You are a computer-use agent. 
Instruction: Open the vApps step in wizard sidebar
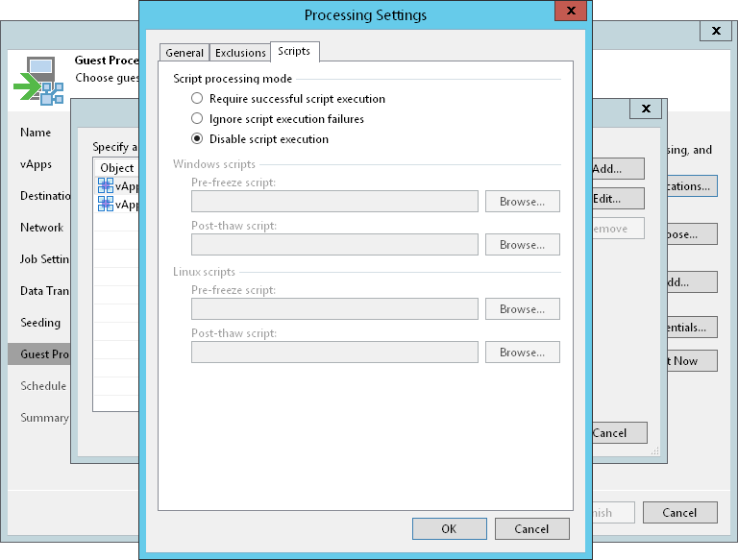coord(36,164)
